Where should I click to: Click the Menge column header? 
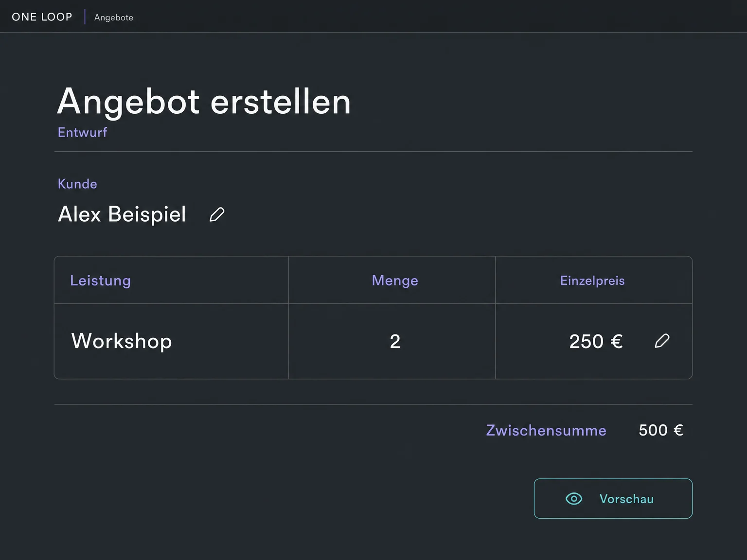395,280
